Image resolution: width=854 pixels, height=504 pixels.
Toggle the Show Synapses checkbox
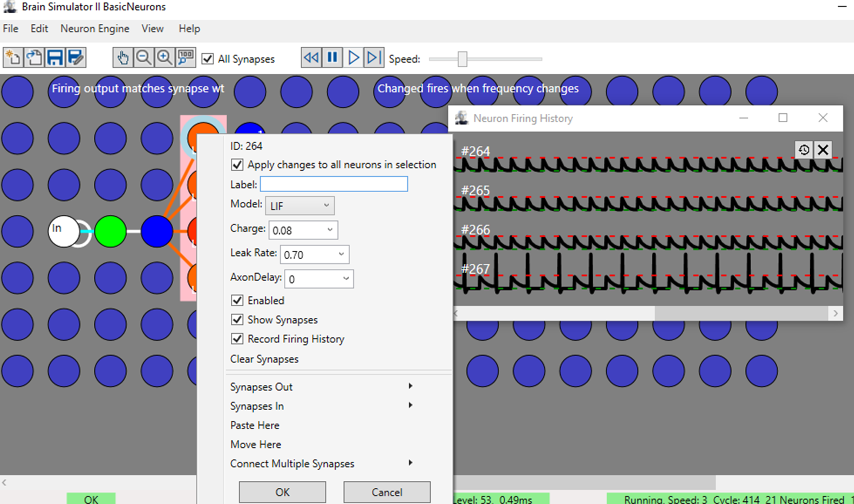click(237, 320)
